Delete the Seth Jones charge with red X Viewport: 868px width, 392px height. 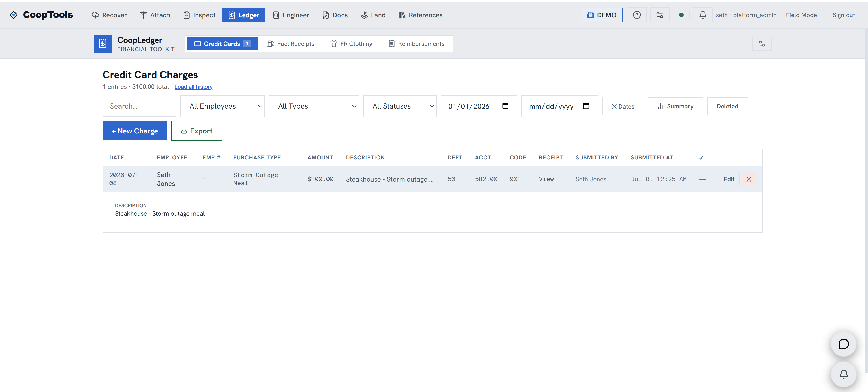tap(749, 179)
